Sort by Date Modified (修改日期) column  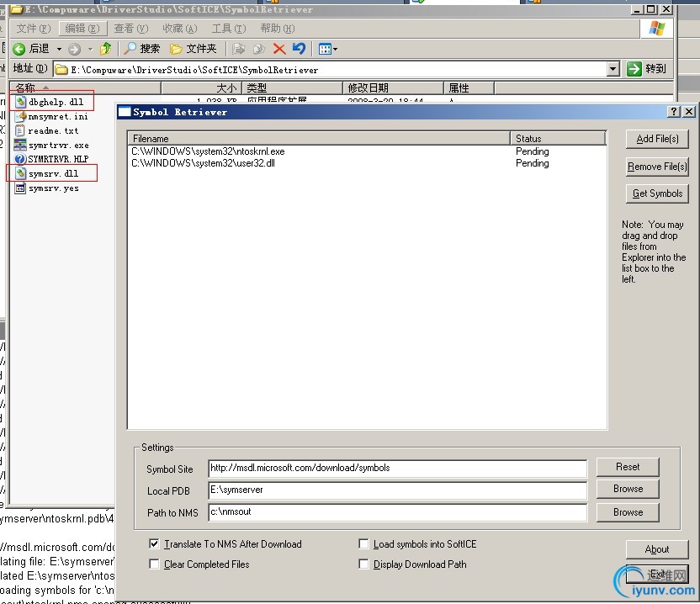(x=393, y=87)
